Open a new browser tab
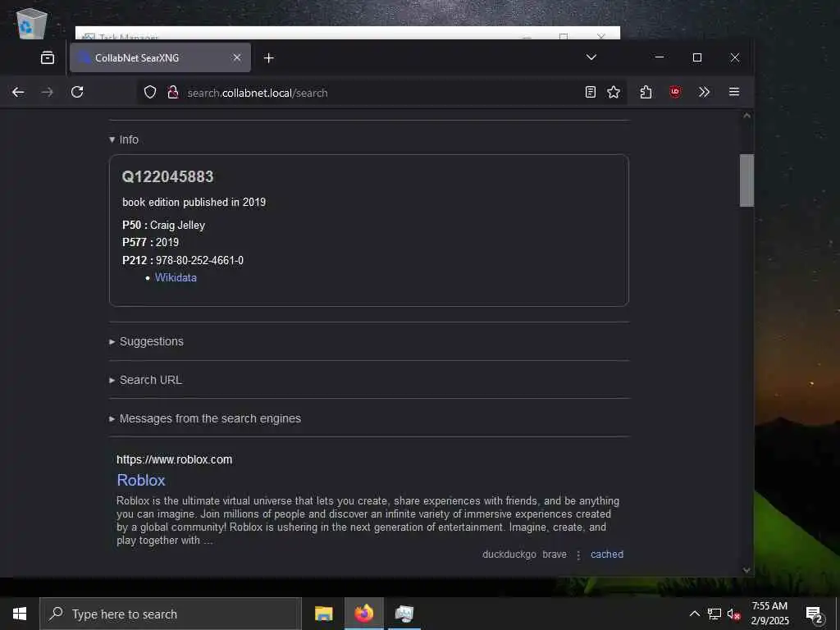 (x=269, y=58)
